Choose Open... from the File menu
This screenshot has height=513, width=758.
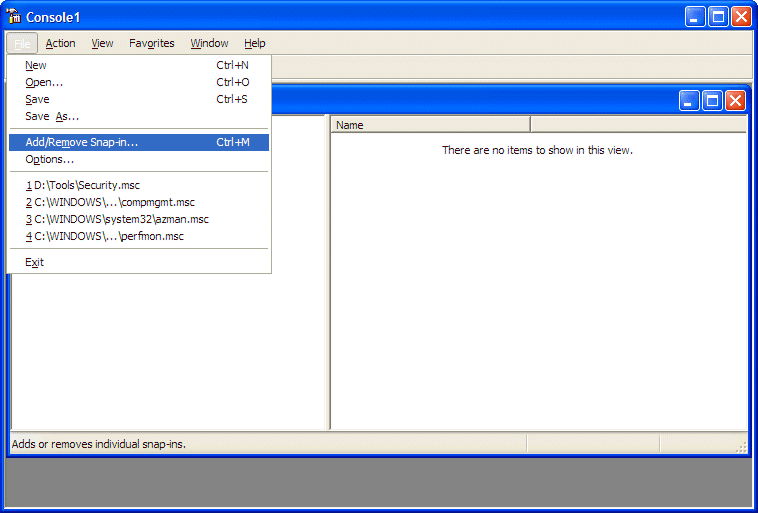(139, 82)
